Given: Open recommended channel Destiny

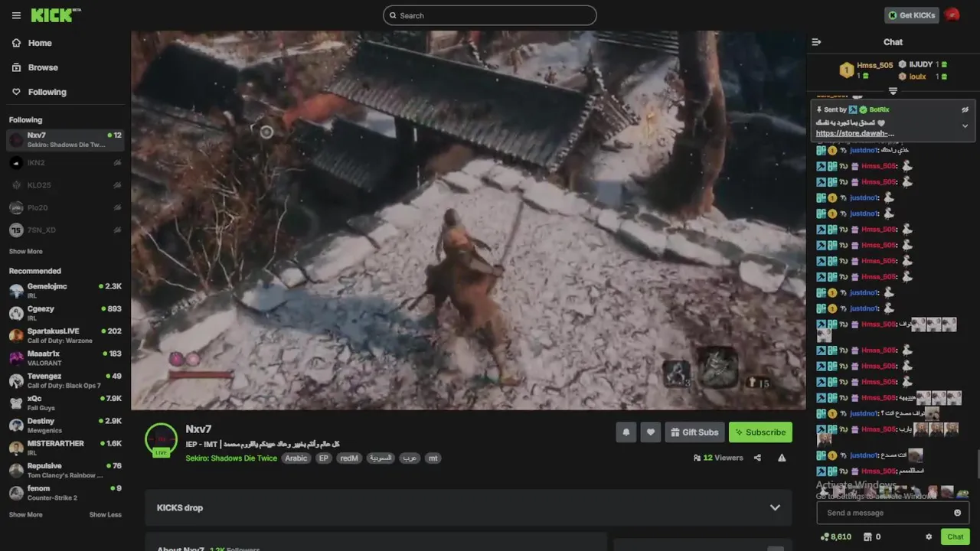Looking at the screenshot, I should tap(65, 425).
